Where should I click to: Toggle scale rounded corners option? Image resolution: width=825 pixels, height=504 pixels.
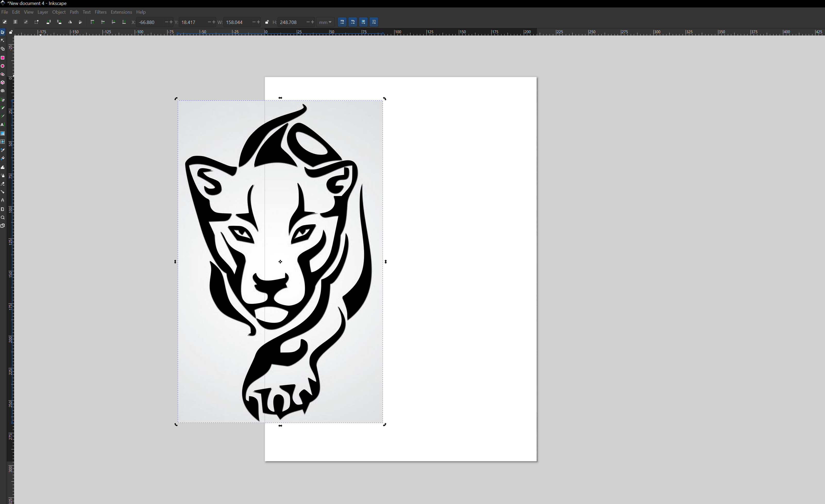click(x=353, y=22)
